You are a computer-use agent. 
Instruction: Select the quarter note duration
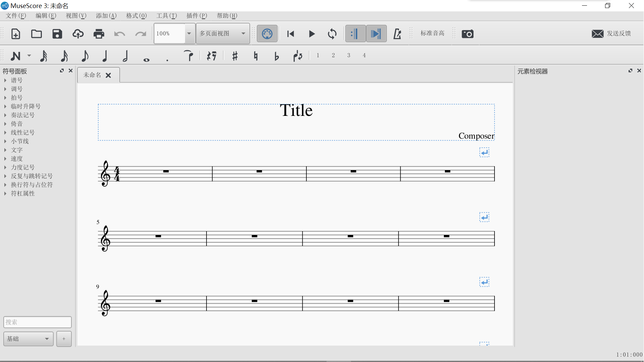(105, 56)
